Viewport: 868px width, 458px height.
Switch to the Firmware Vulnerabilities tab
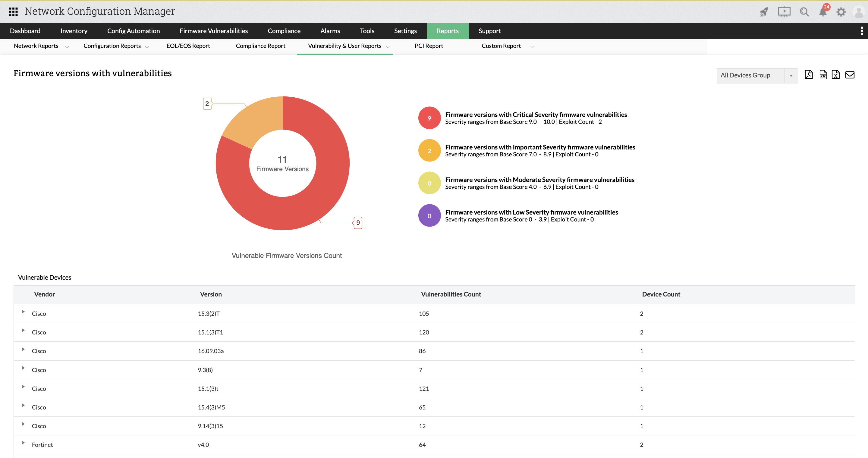pos(214,31)
